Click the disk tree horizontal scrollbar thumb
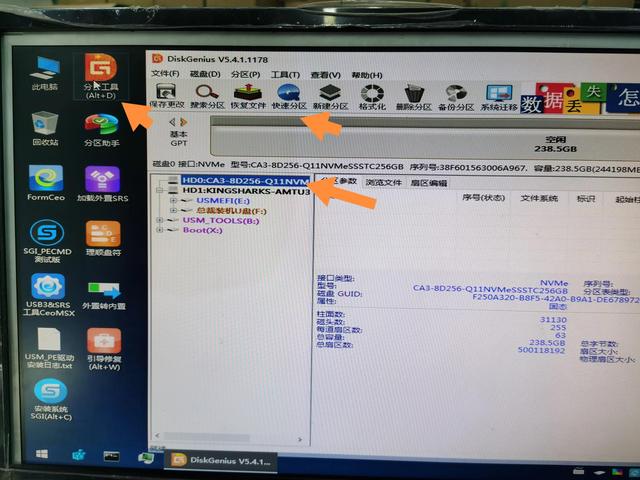This screenshot has width=640, height=480. click(207, 438)
